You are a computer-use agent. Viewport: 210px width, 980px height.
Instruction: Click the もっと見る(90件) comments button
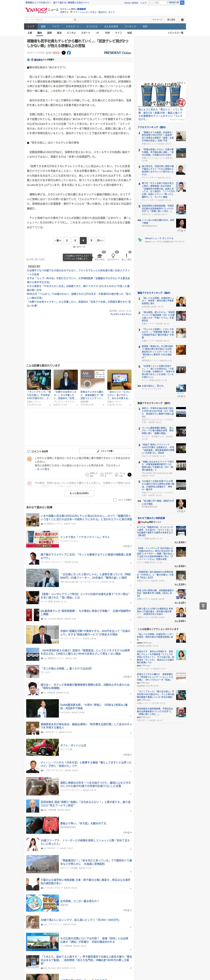tap(79, 493)
